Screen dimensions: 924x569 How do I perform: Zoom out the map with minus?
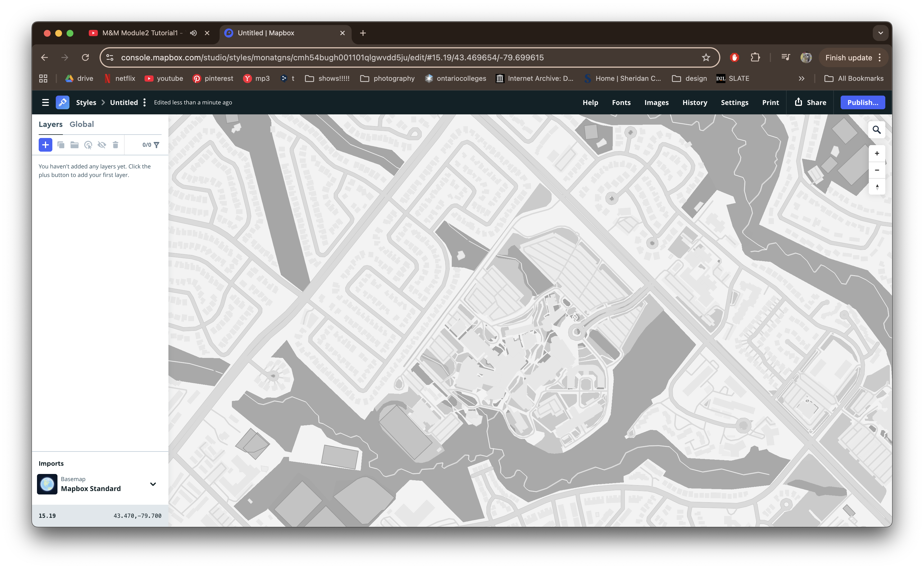876,170
